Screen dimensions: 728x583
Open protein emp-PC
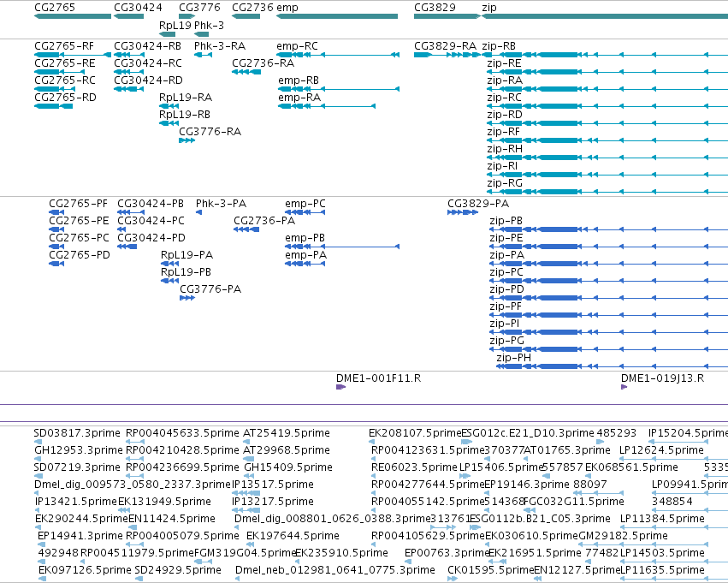305,204
